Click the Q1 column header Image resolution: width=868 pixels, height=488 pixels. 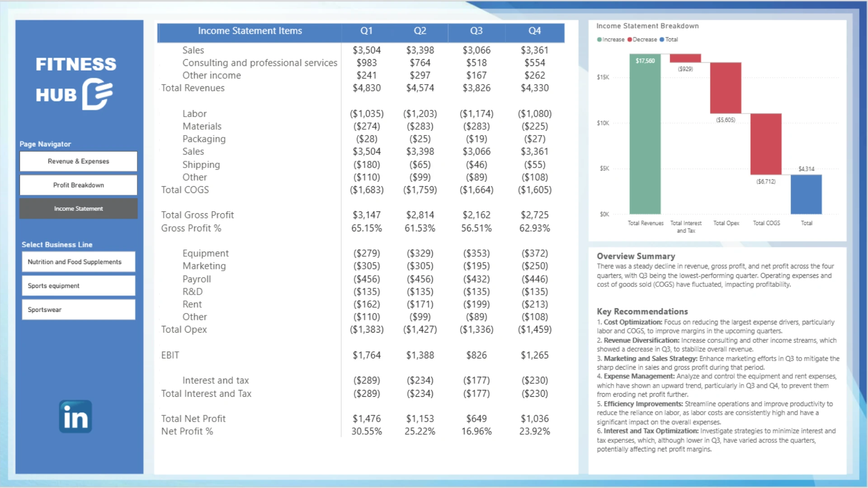tap(367, 31)
